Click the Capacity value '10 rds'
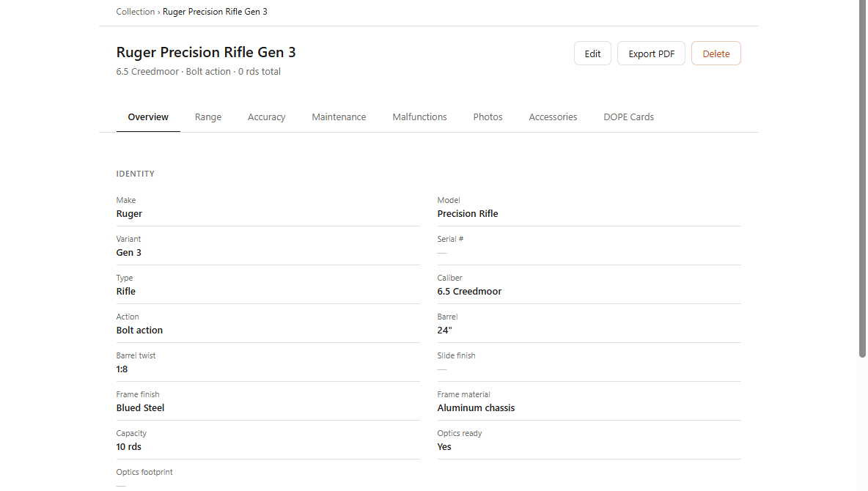 pos(128,446)
